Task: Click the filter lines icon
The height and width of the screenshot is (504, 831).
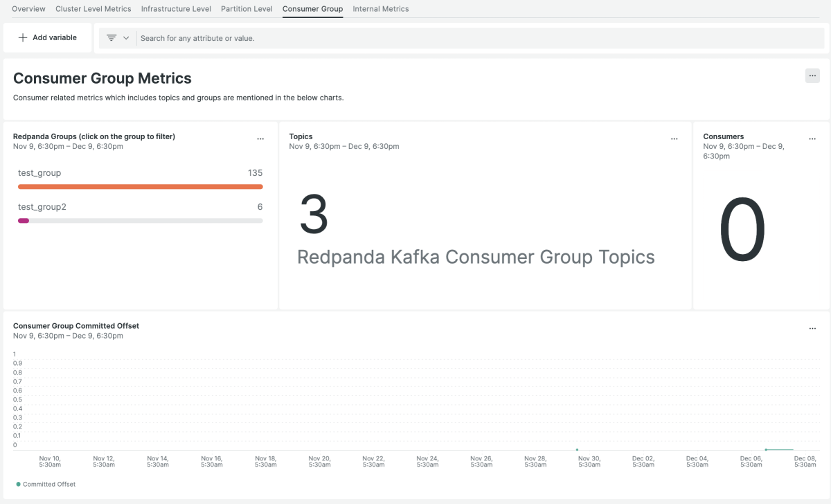Action: 111,38
